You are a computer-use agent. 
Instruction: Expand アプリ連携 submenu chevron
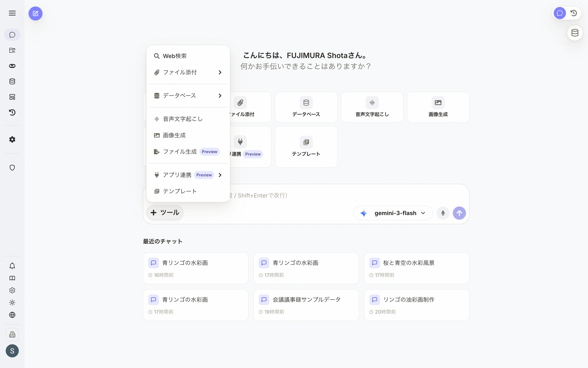[220, 175]
